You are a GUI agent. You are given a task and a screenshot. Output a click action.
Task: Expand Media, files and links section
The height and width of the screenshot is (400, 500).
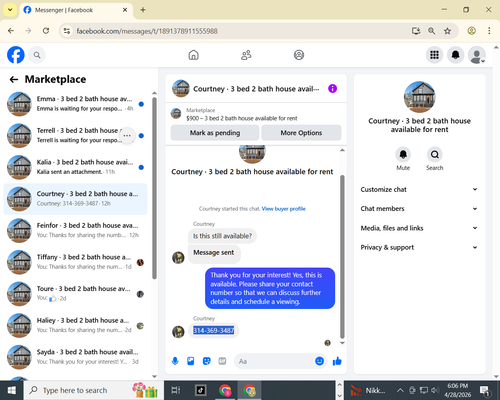(x=419, y=228)
